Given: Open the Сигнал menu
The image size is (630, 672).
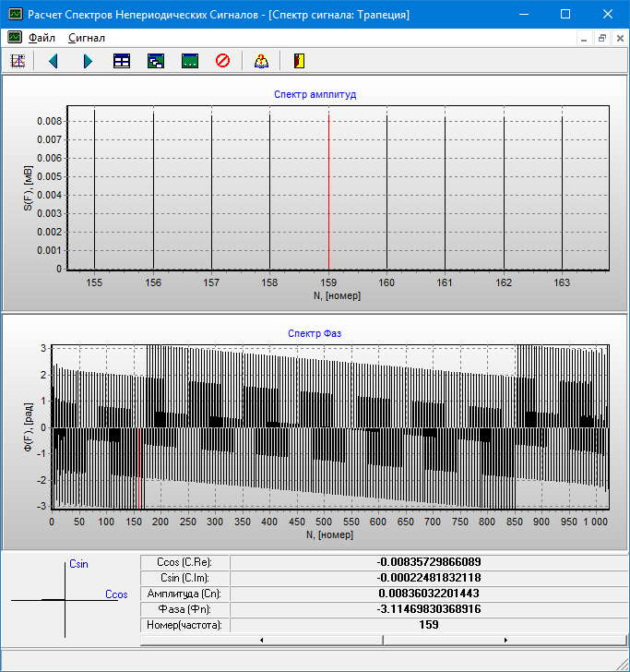Looking at the screenshot, I should click(87, 38).
